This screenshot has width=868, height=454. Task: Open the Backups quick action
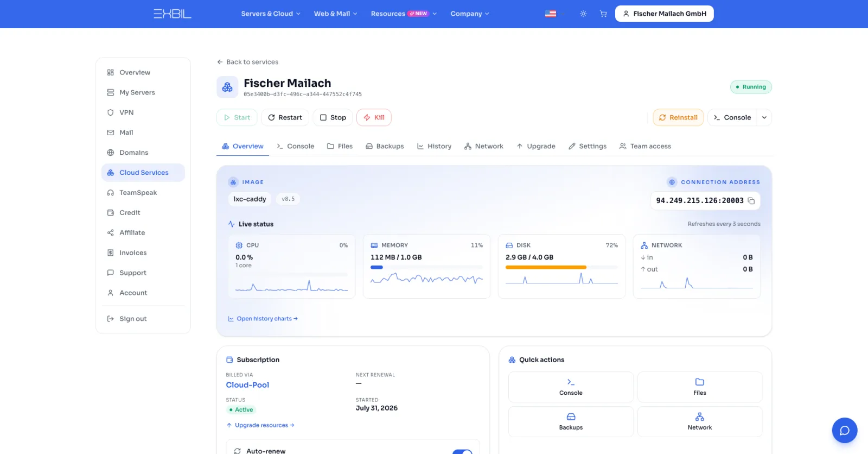pyautogui.click(x=571, y=421)
